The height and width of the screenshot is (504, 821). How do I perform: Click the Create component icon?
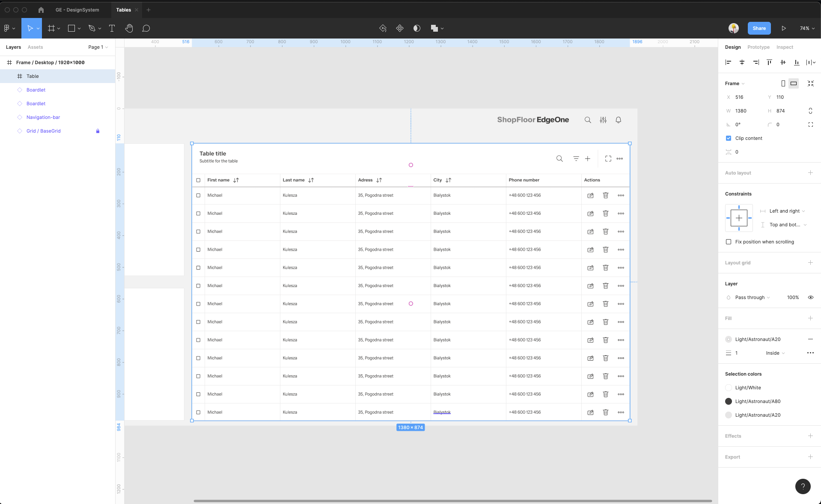pos(399,28)
